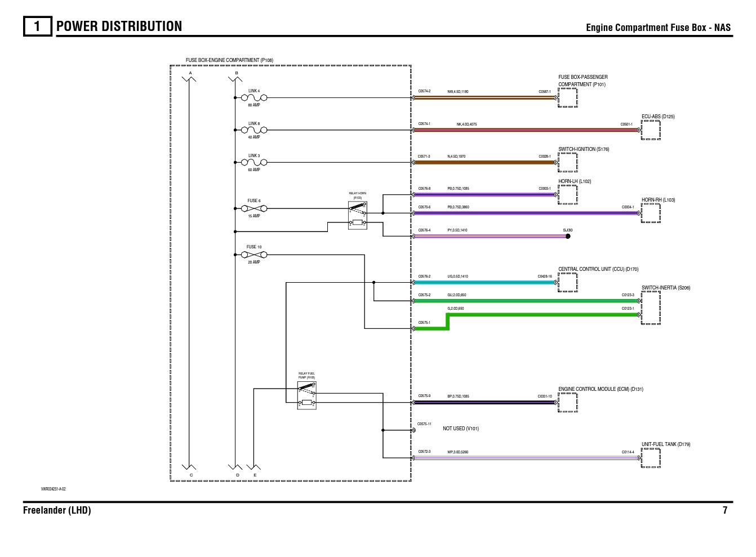
Task: Click connector label C0331-10
Action: coord(545,396)
